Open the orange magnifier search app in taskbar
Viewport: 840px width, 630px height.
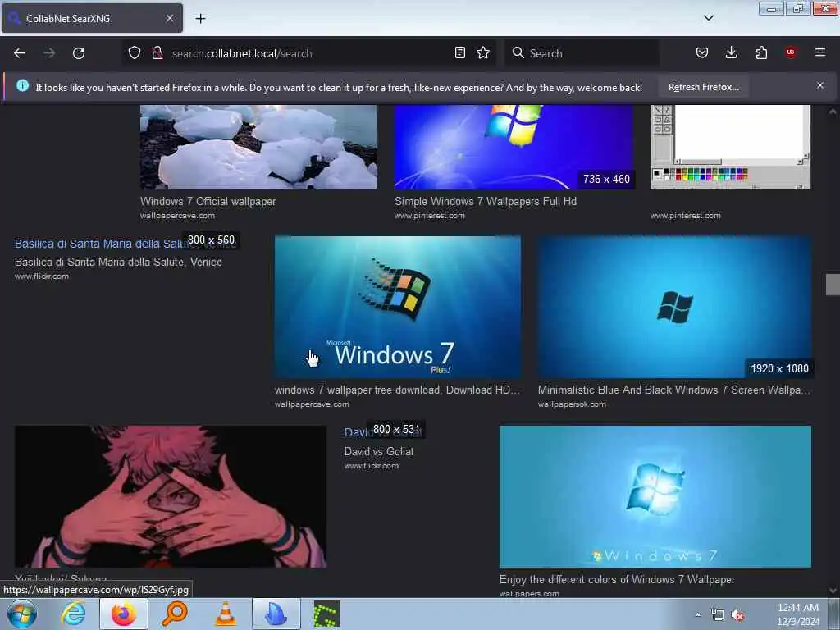(x=175, y=614)
